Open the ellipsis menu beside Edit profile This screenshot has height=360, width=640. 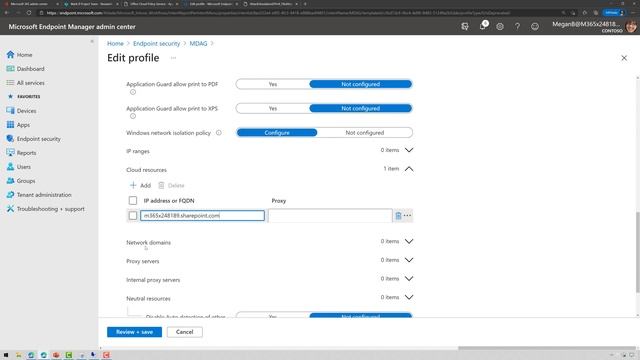click(173, 58)
